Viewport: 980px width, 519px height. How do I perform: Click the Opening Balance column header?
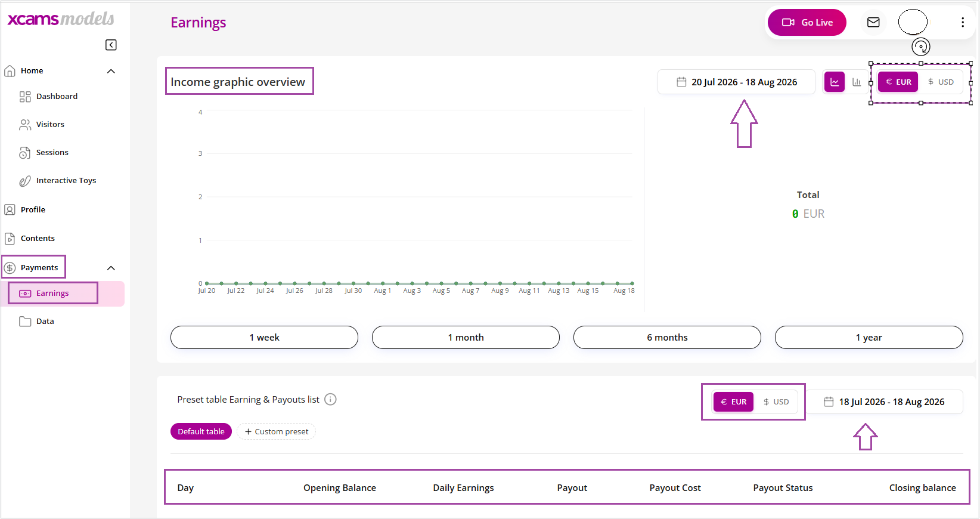pos(340,487)
